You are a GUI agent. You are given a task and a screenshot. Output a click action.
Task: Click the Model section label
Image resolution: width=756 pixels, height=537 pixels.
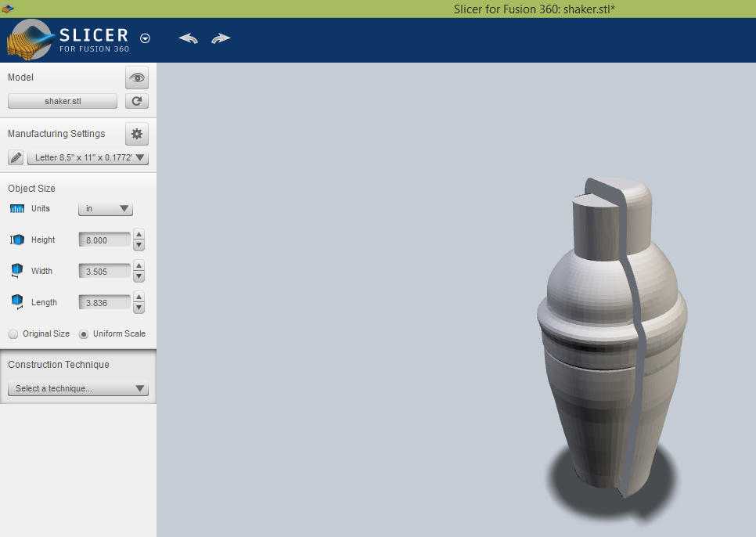20,77
